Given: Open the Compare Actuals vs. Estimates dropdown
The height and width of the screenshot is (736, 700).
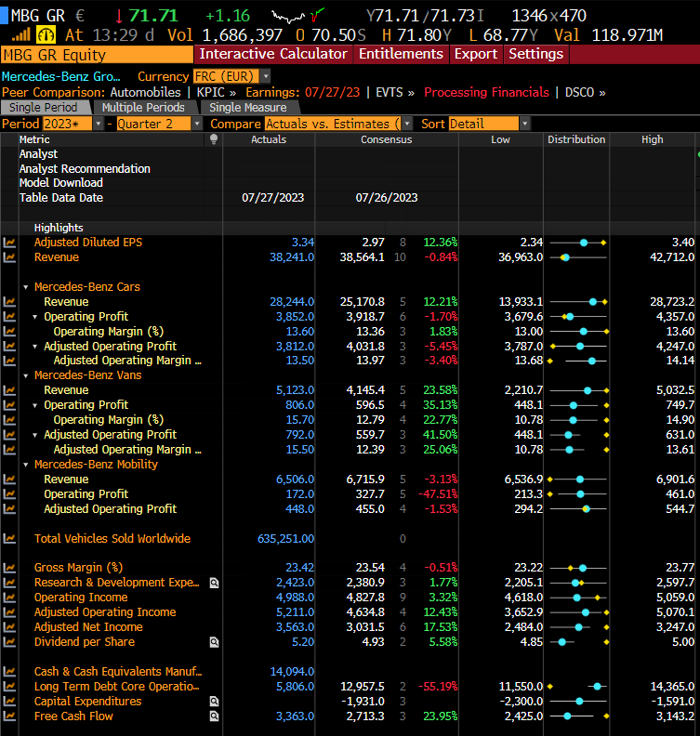Looking at the screenshot, I should tap(407, 124).
